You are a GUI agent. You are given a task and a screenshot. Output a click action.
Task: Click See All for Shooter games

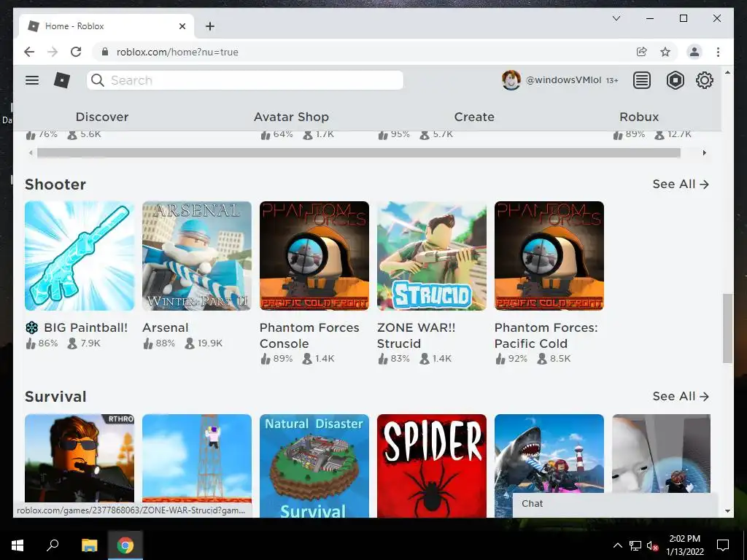tap(681, 184)
